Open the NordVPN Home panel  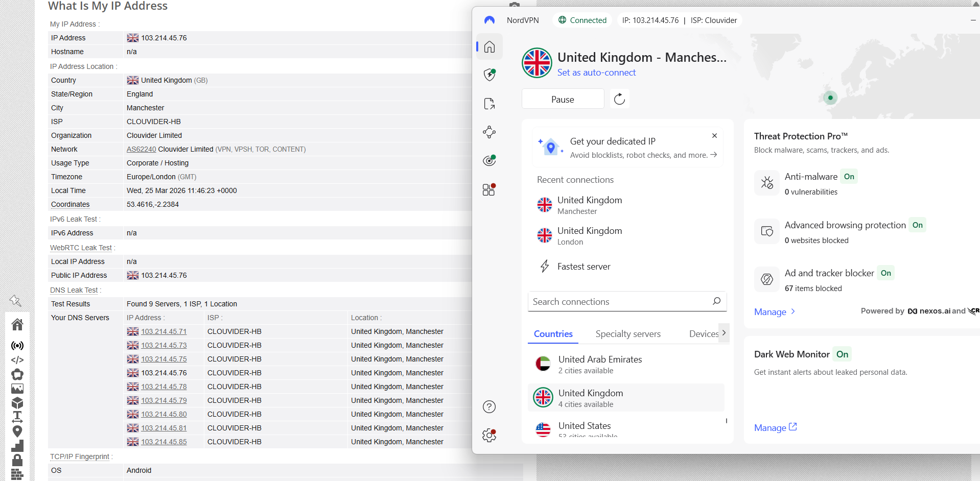click(489, 46)
